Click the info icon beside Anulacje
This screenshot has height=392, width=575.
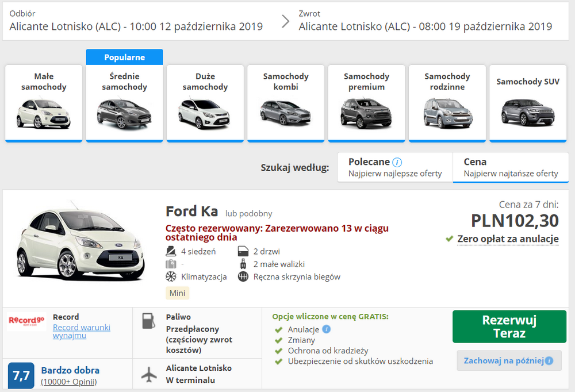[x=327, y=329]
